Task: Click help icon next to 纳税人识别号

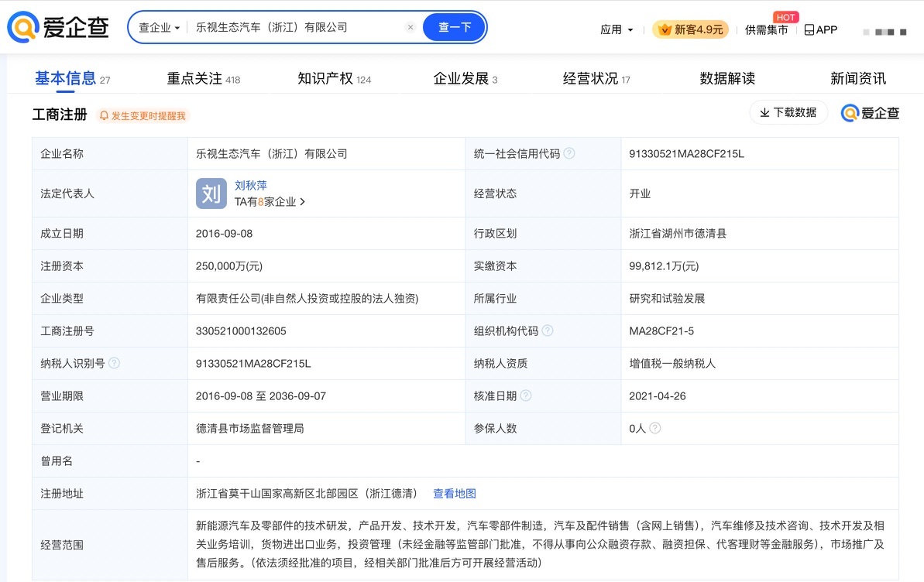Action: [115, 363]
